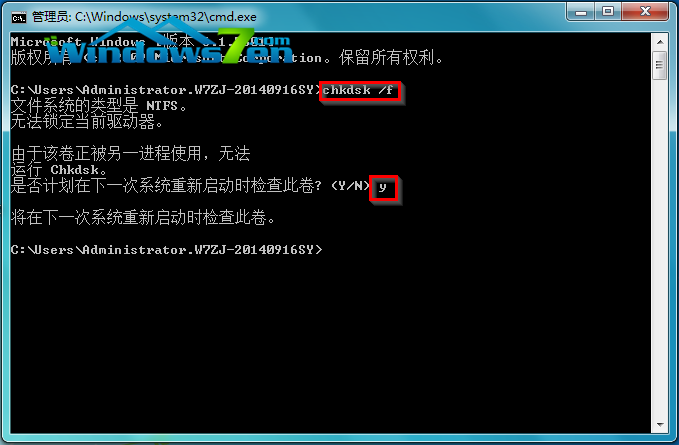Click the highlighted chkdsk /f command
The height and width of the screenshot is (445, 679).
coord(359,90)
